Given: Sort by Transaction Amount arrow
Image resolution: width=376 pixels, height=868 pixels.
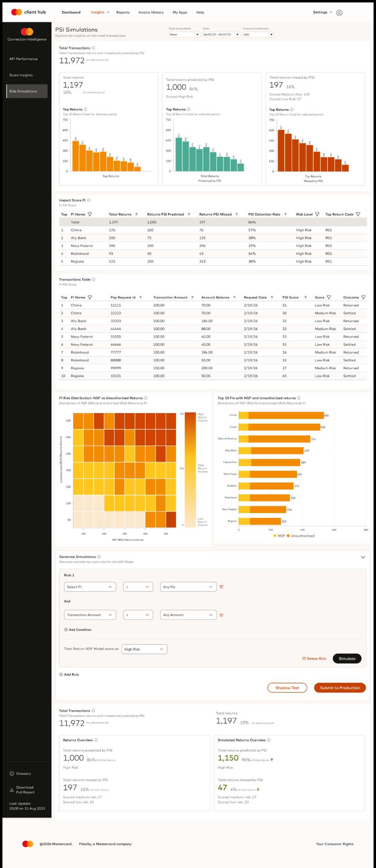Looking at the screenshot, I should click(x=193, y=297).
